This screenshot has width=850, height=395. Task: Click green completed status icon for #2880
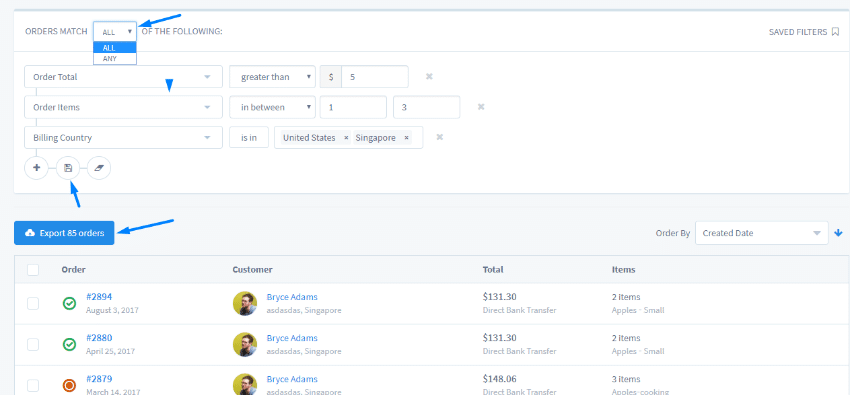click(x=69, y=344)
